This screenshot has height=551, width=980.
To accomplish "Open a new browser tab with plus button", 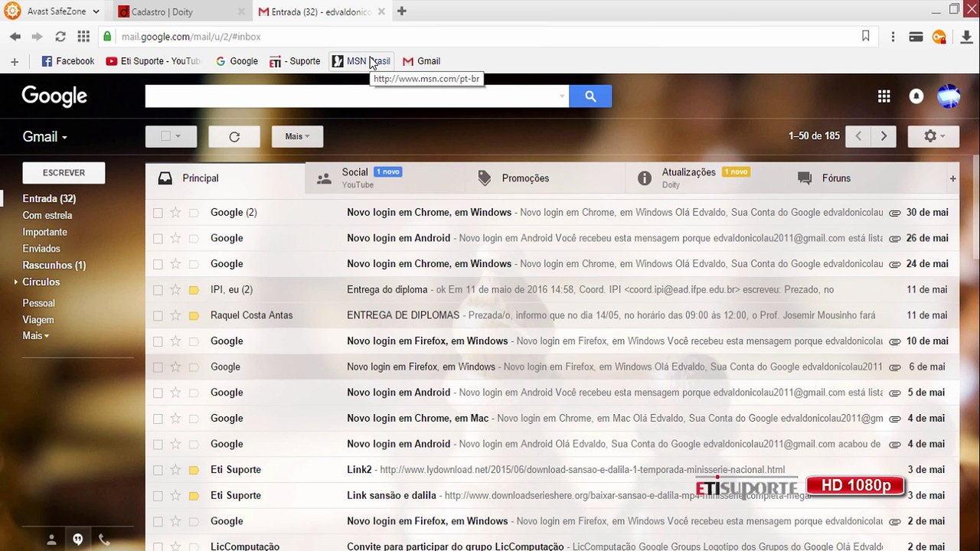I will pos(401,11).
